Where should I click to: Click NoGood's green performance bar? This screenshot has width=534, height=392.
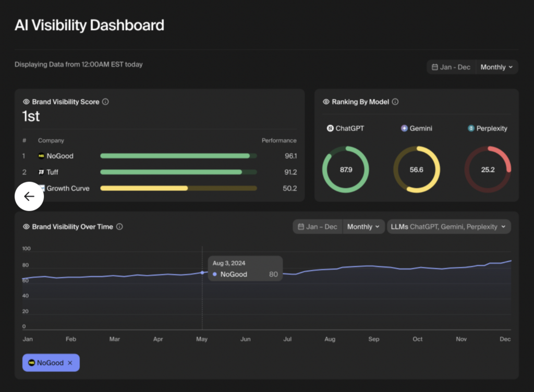177,156
